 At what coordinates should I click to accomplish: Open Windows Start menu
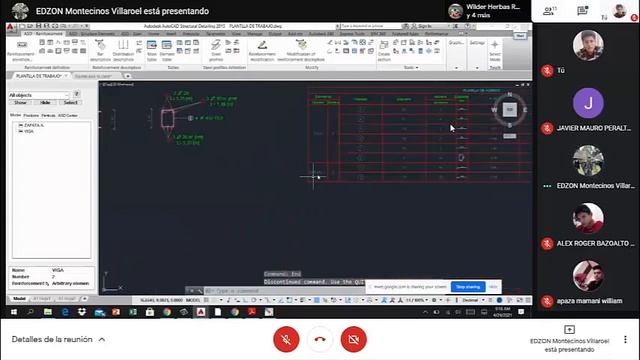click(x=13, y=312)
